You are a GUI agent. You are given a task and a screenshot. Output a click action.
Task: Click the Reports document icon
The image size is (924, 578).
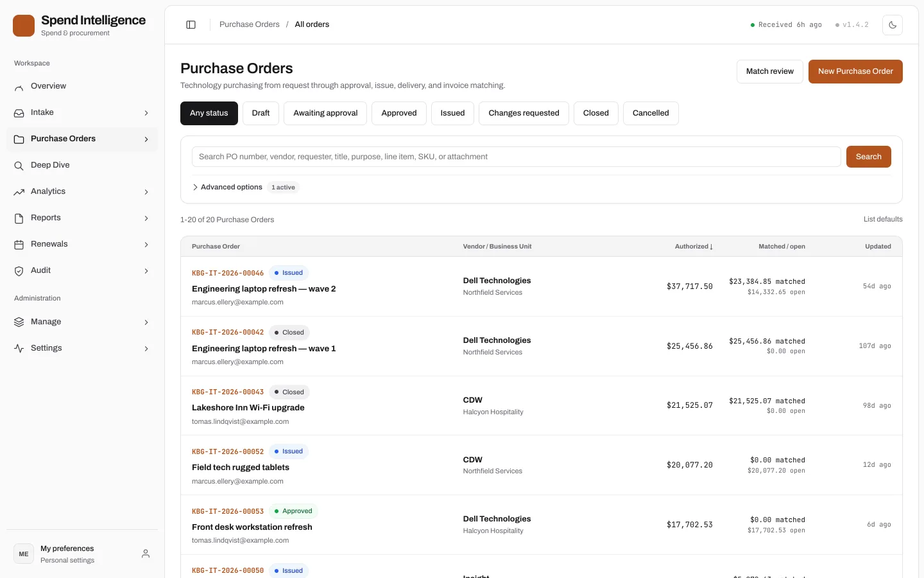(x=19, y=218)
